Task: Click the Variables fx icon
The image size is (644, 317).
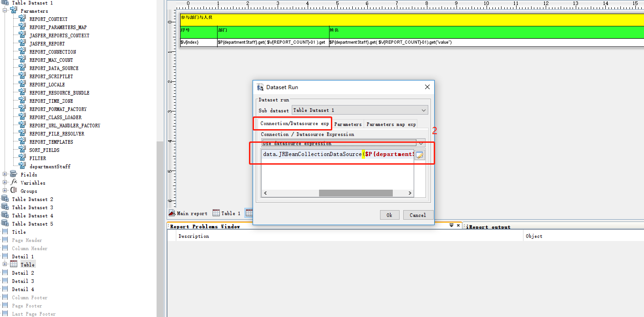Action: coord(14,182)
